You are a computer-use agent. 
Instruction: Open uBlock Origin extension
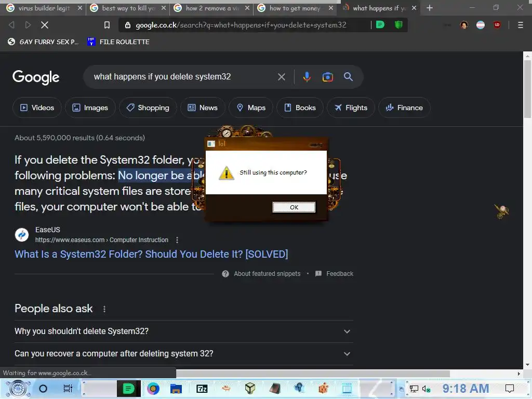click(497, 25)
